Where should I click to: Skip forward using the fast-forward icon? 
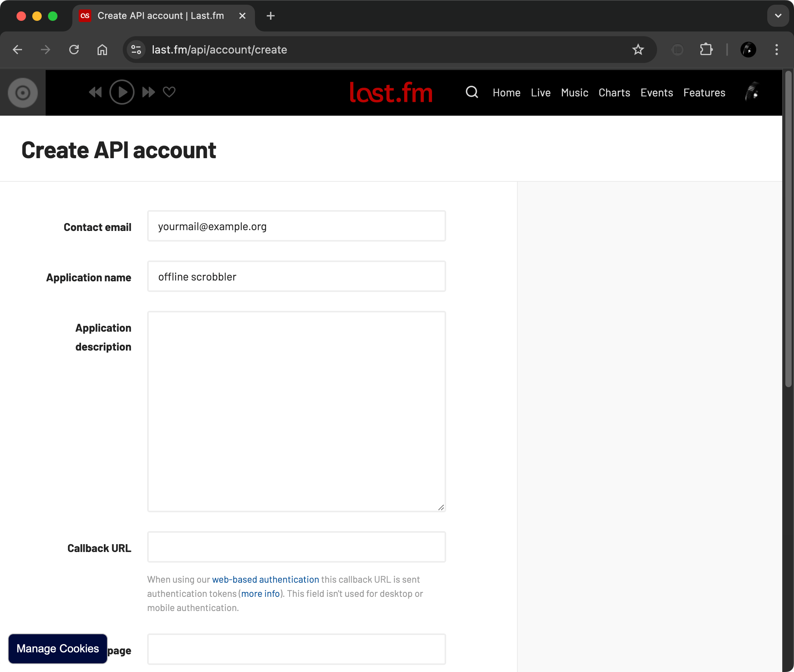148,92
